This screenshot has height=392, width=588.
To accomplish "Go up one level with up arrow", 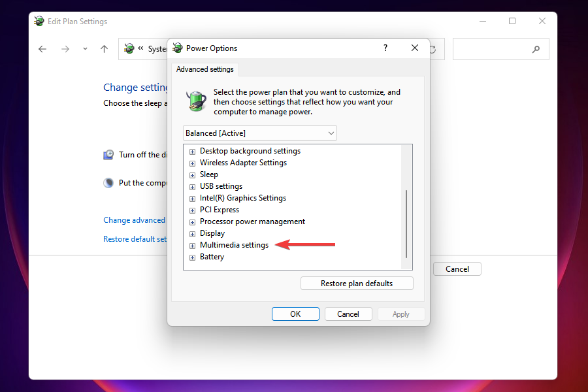I will click(x=105, y=49).
